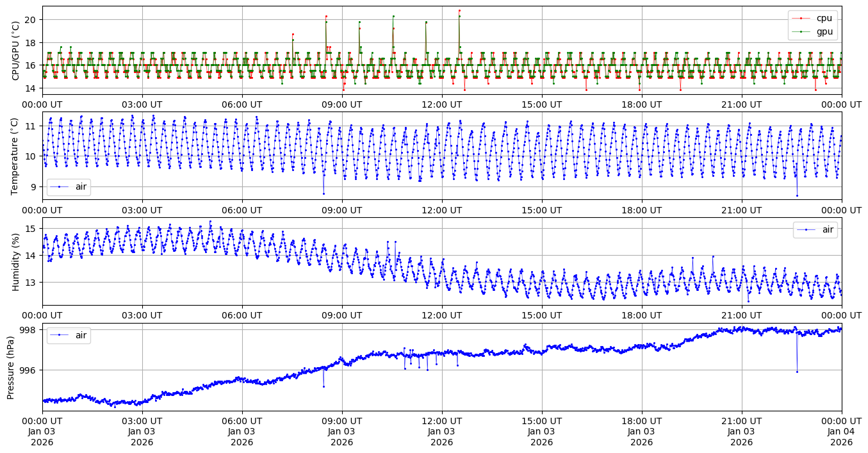
Task: Click the CPU/GPU (°C) y-axis label
Action: pyautogui.click(x=15, y=50)
